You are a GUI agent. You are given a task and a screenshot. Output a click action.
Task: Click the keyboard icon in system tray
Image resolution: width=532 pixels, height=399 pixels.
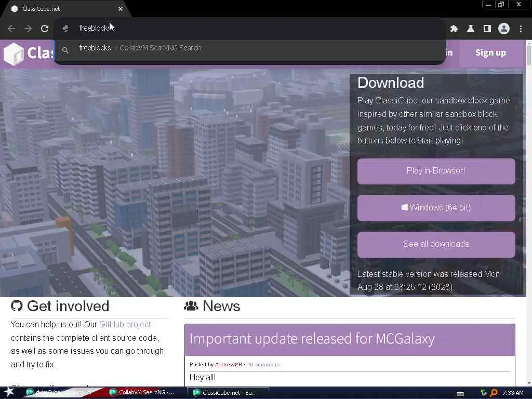tap(460, 394)
